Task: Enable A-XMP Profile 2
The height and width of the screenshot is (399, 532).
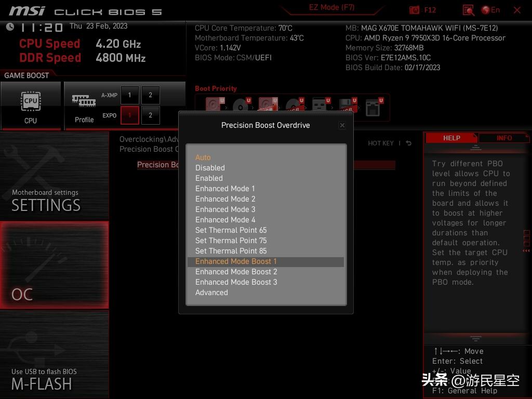Action: 150,95
